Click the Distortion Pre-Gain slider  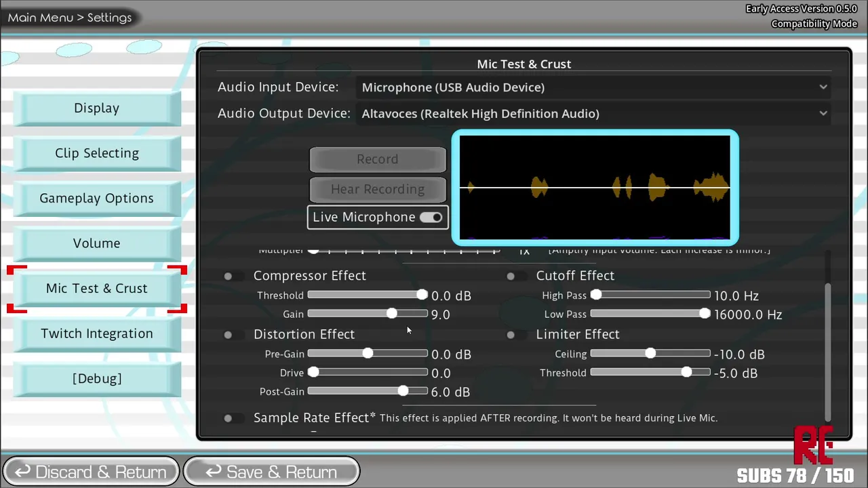click(x=368, y=353)
